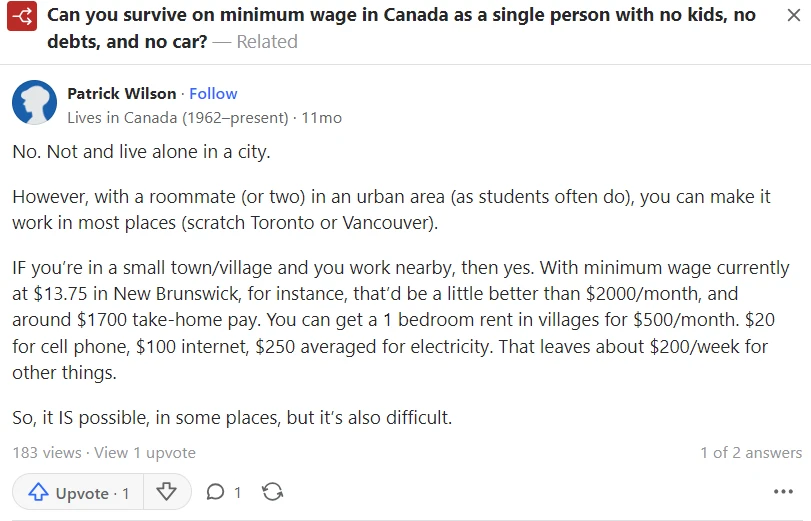This screenshot has width=811, height=521.
Task: Toggle the downvote arrow icon
Action: click(167, 492)
